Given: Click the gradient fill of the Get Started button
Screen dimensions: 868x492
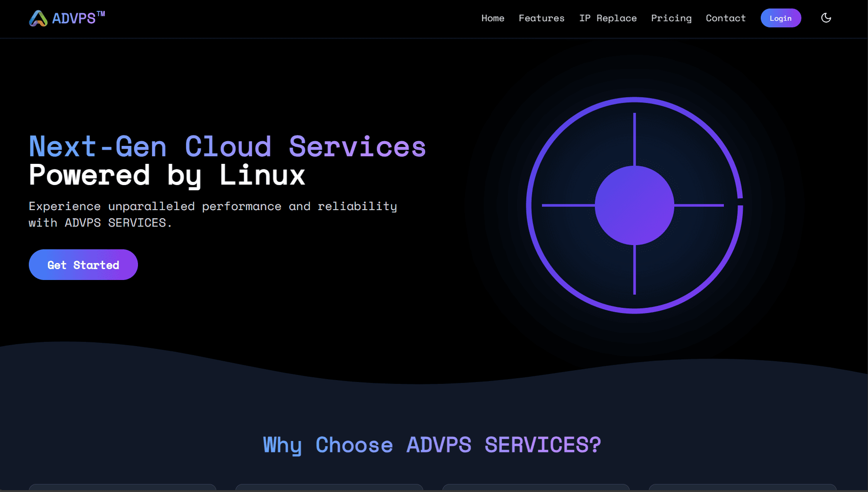Looking at the screenshot, I should (83, 264).
